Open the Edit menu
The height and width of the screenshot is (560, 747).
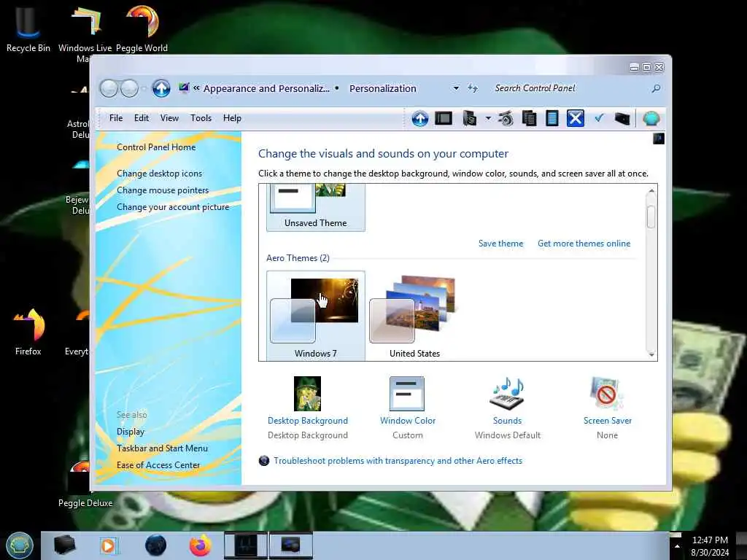142,118
